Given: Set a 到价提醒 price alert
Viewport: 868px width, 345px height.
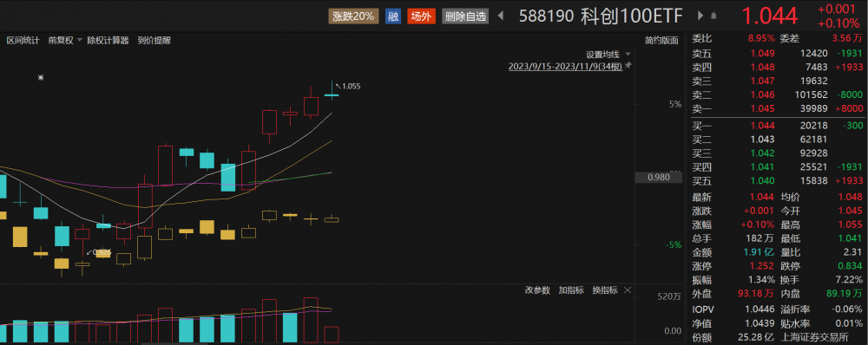Looking at the screenshot, I should tap(155, 41).
